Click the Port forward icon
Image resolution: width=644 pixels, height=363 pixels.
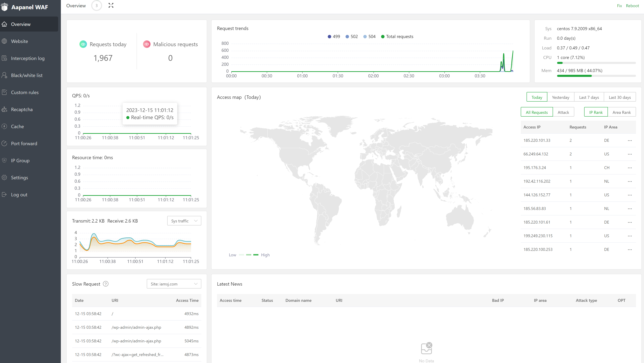[4, 143]
